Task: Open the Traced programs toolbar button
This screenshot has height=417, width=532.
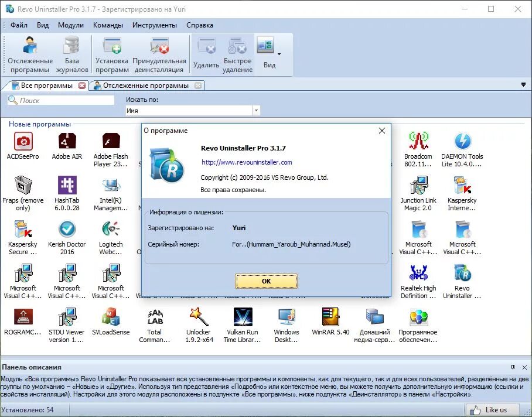Action: [30, 54]
